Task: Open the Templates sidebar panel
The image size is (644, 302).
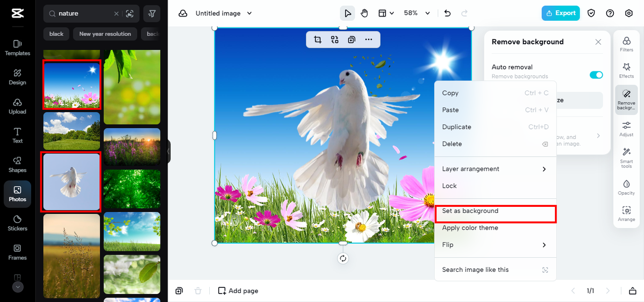Action: [x=17, y=48]
